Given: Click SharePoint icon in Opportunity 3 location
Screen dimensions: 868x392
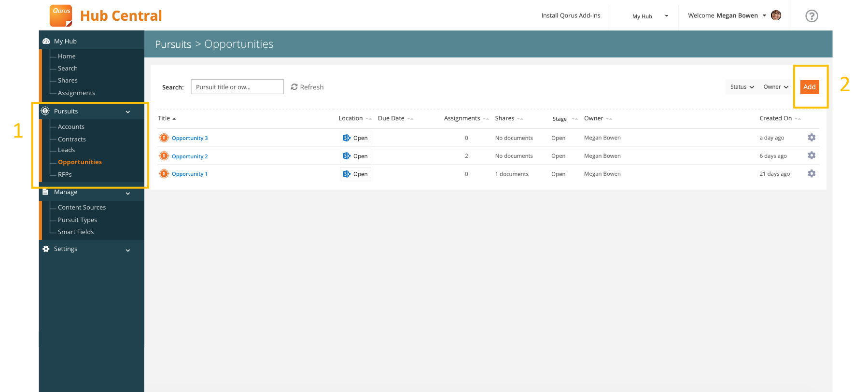Looking at the screenshot, I should click(x=347, y=138).
